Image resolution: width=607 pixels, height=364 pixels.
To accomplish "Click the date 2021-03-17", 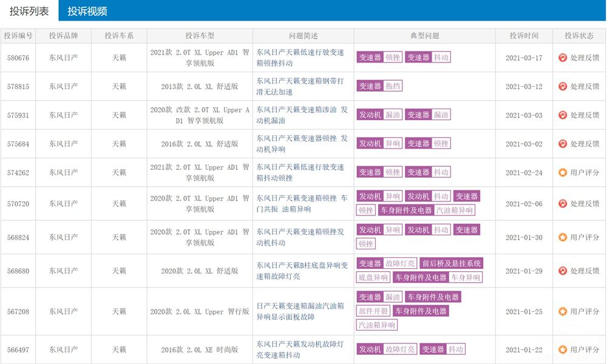I will (x=524, y=58).
